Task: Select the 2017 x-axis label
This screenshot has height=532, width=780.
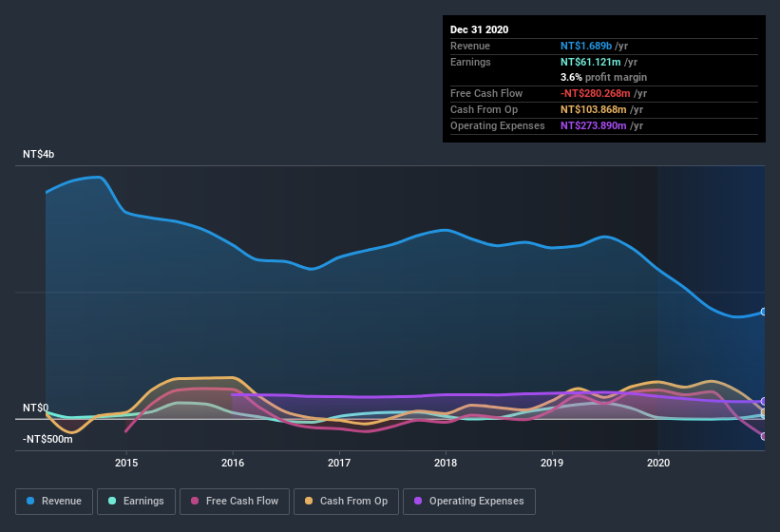Action: pyautogui.click(x=339, y=463)
